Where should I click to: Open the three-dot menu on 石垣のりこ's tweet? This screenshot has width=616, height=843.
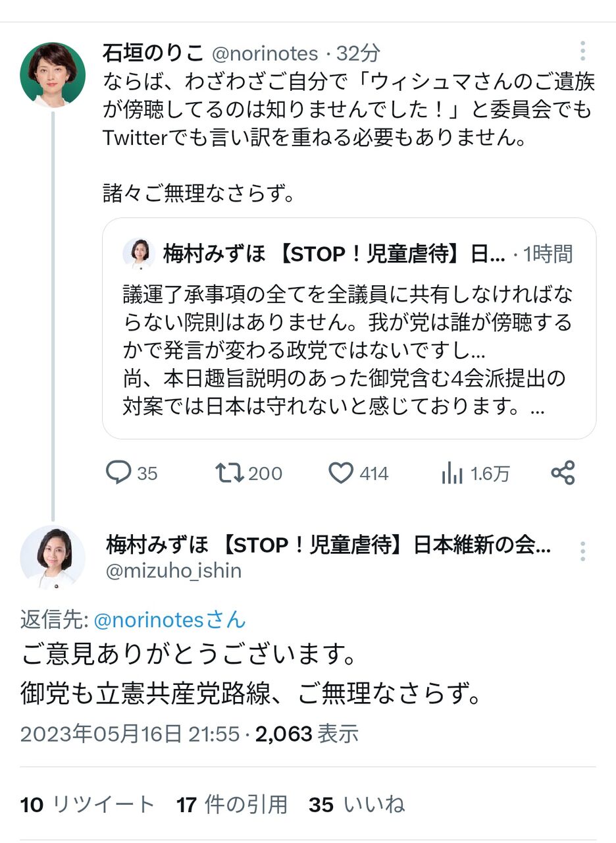(582, 51)
